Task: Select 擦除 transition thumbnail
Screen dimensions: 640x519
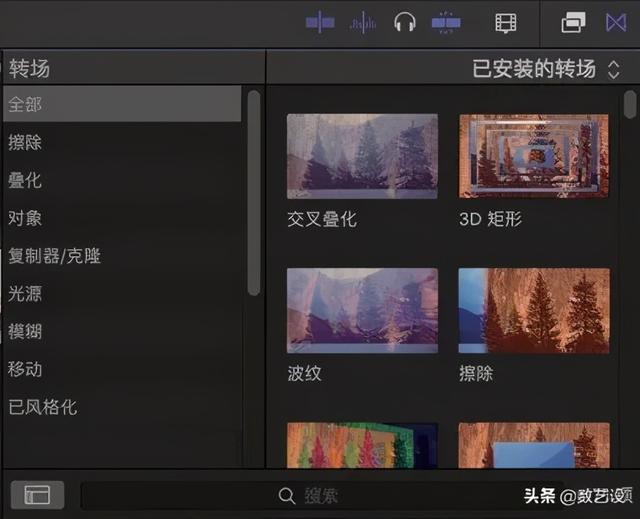Action: (534, 311)
